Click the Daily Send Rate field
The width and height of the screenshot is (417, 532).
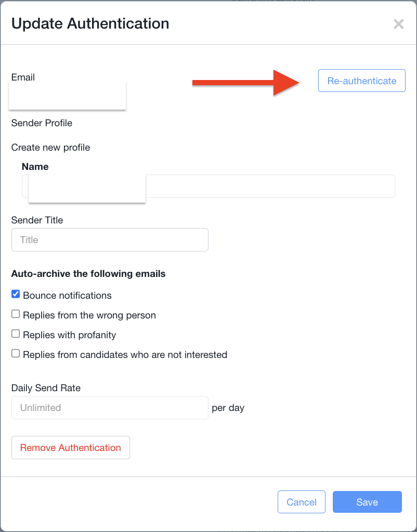click(110, 408)
